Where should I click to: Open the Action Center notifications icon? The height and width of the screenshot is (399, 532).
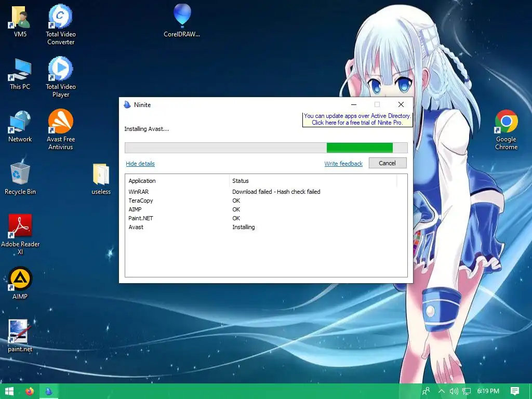(x=515, y=391)
